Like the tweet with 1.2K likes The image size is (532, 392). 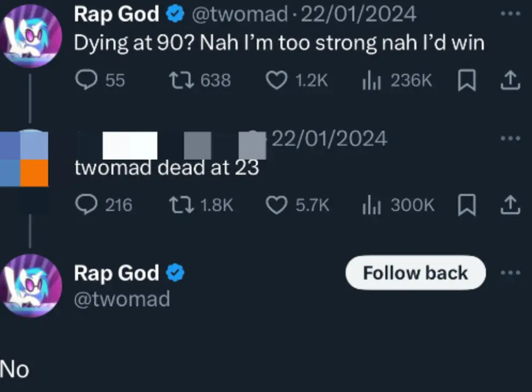click(276, 80)
